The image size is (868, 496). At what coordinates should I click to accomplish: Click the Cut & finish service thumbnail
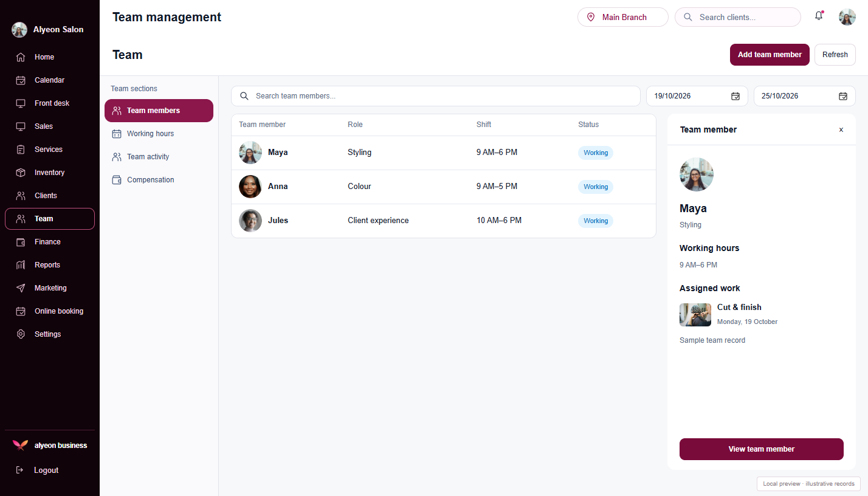(x=695, y=315)
